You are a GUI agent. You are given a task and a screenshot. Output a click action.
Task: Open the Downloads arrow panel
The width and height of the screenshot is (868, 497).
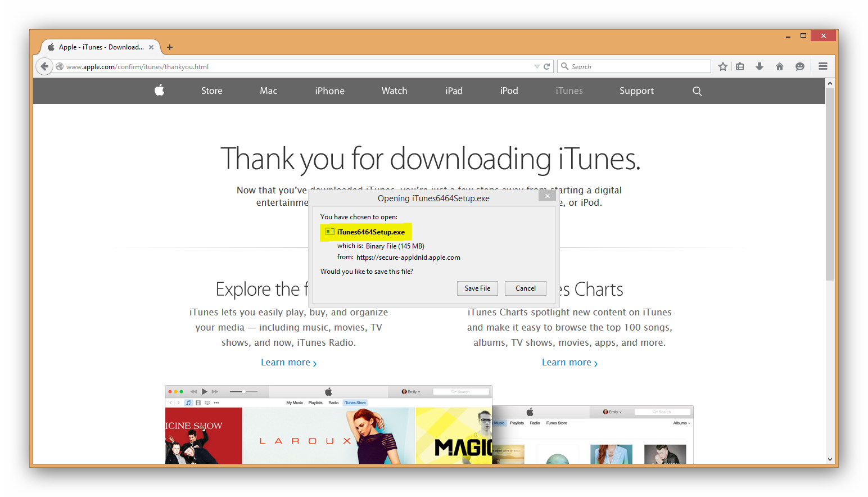(x=759, y=66)
